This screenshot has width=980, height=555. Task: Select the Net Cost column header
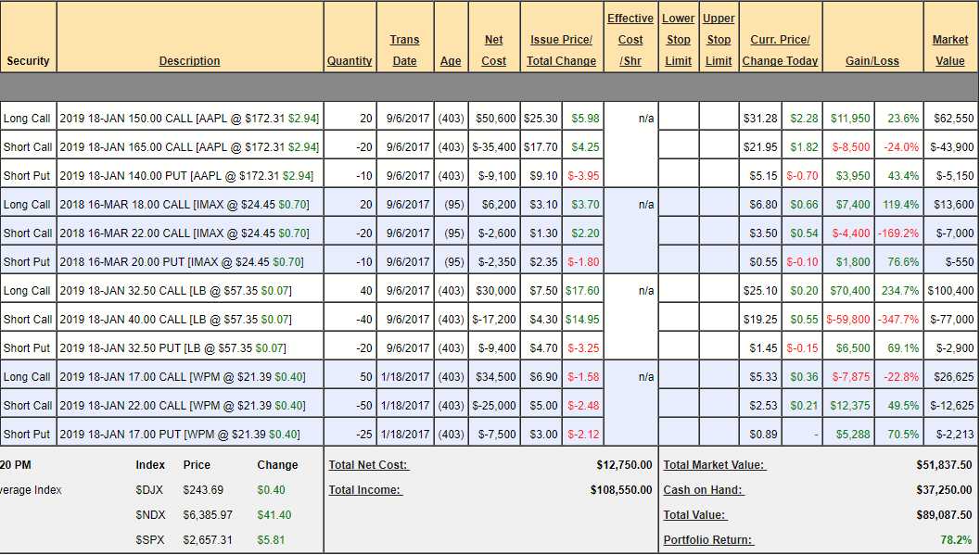coord(494,50)
